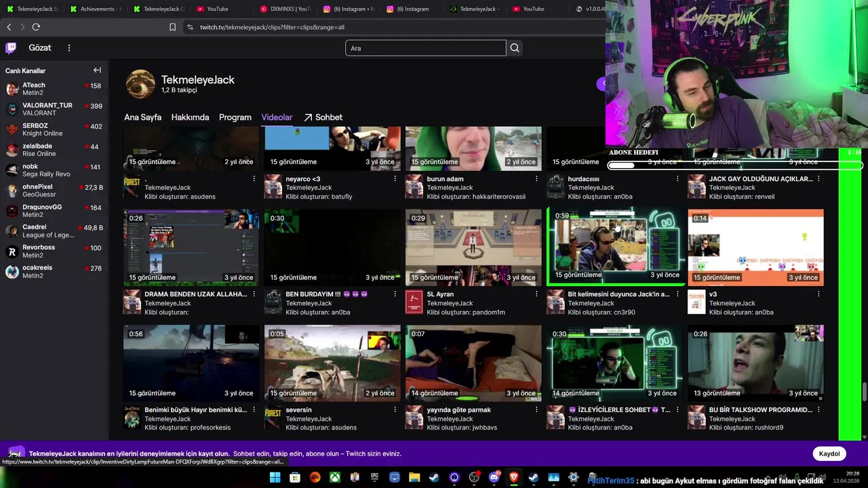
Task: Open ohnePixel channel in sidebar
Action: [x=54, y=190]
